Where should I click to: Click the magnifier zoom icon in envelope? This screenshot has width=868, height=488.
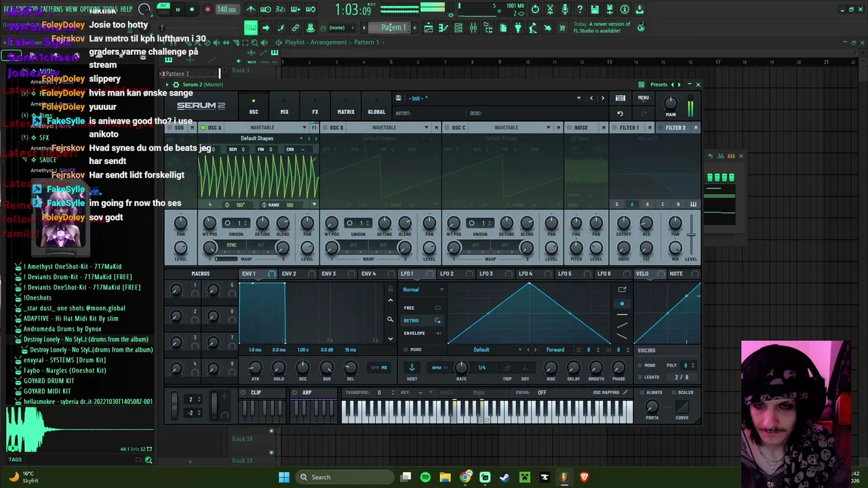(390, 319)
